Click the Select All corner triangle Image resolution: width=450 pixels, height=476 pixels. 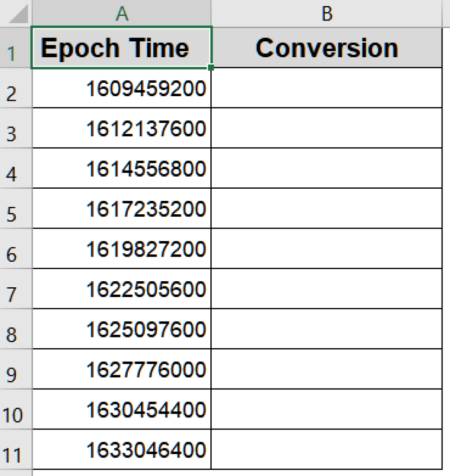(19, 14)
